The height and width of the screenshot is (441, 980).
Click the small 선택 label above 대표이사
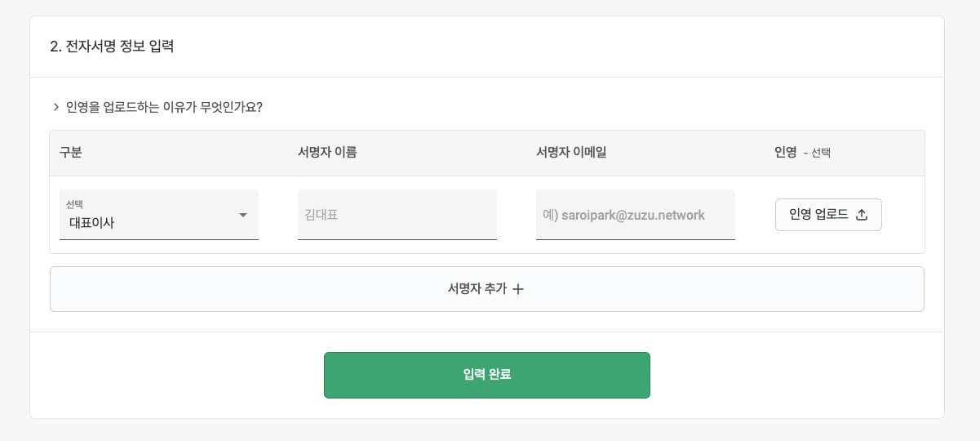pyautogui.click(x=74, y=204)
